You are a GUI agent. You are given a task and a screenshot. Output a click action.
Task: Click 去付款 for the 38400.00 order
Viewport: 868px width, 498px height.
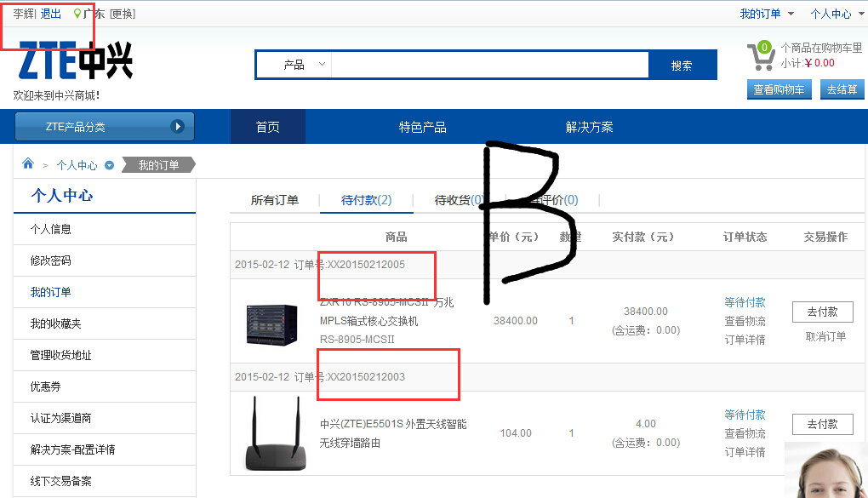point(823,312)
